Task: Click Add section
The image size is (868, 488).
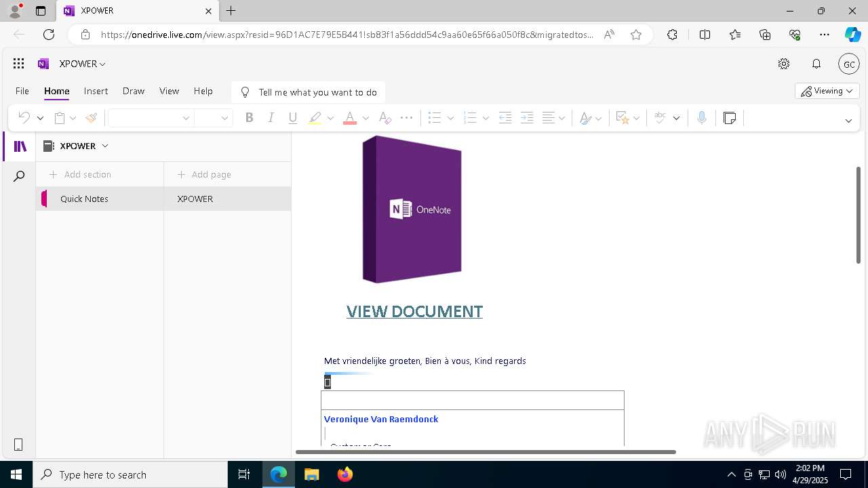Action: 80,174
